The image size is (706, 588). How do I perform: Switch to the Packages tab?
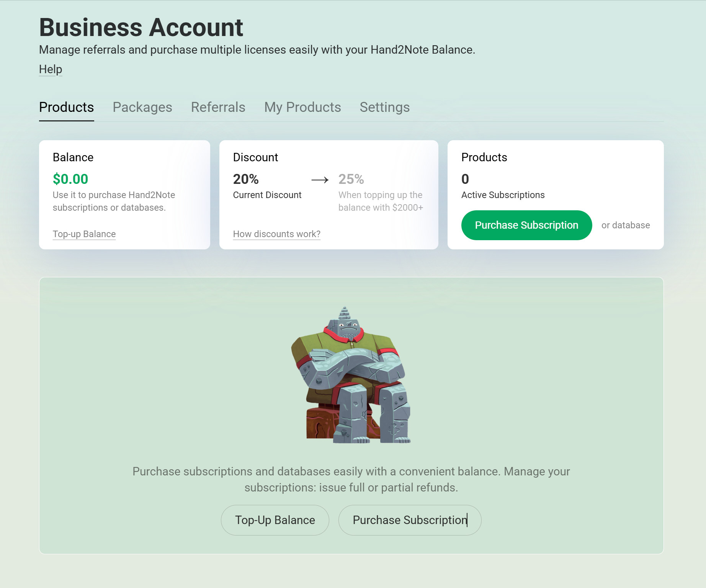tap(142, 107)
